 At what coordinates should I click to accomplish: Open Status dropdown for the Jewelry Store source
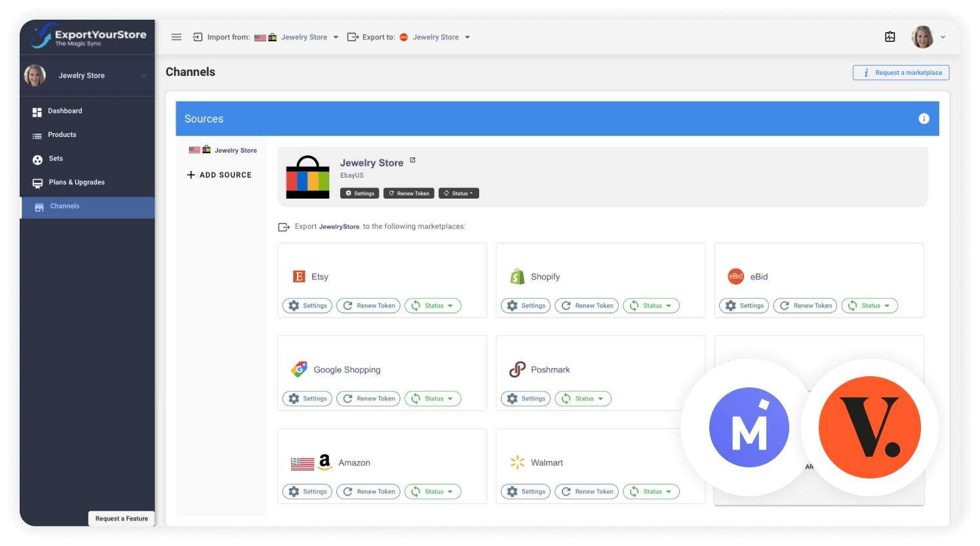(459, 193)
